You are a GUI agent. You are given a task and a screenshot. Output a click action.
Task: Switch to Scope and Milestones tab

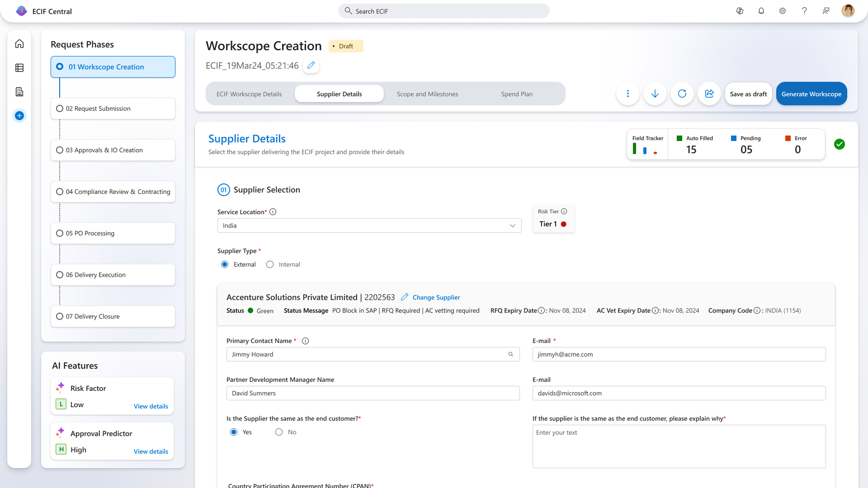point(427,94)
